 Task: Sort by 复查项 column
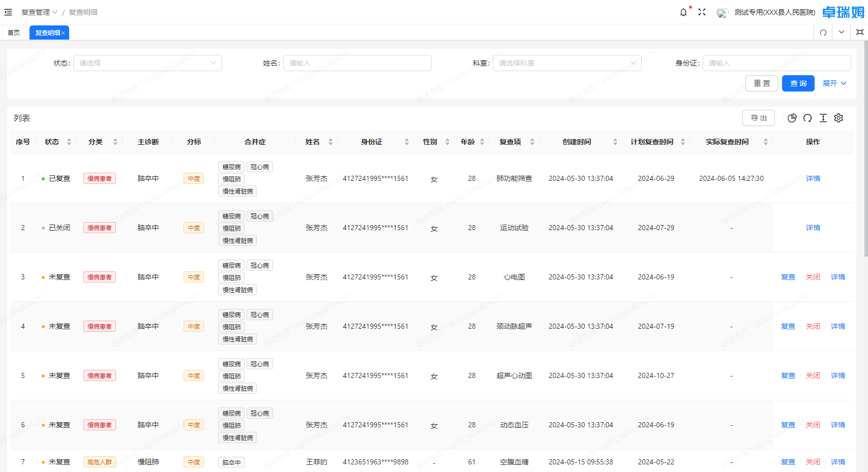pyautogui.click(x=532, y=142)
